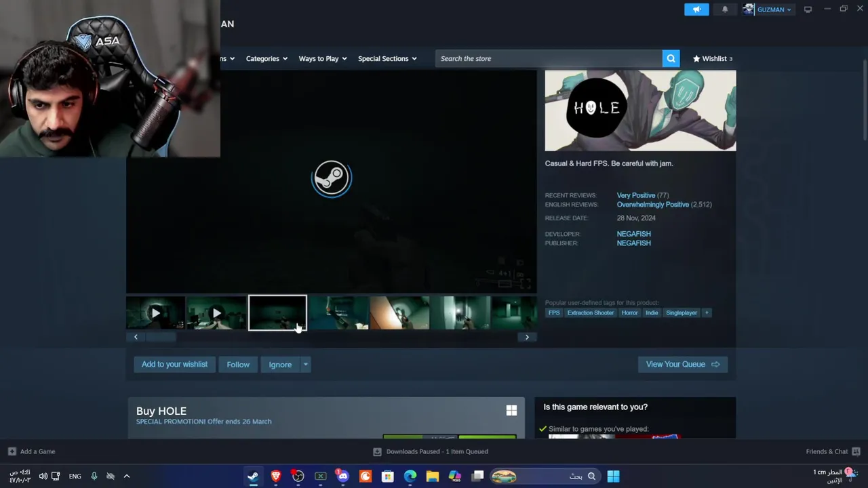Open Task View from the taskbar
The image size is (868, 488).
pos(478,476)
